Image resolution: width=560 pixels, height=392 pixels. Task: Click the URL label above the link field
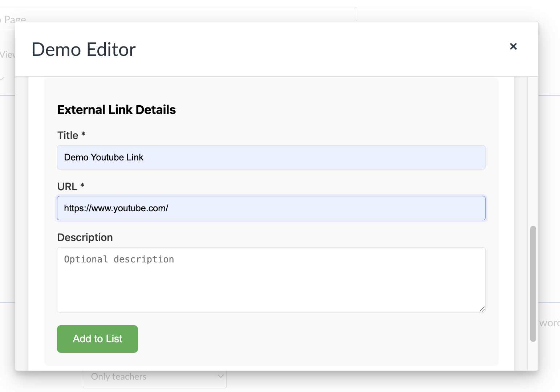point(69,186)
